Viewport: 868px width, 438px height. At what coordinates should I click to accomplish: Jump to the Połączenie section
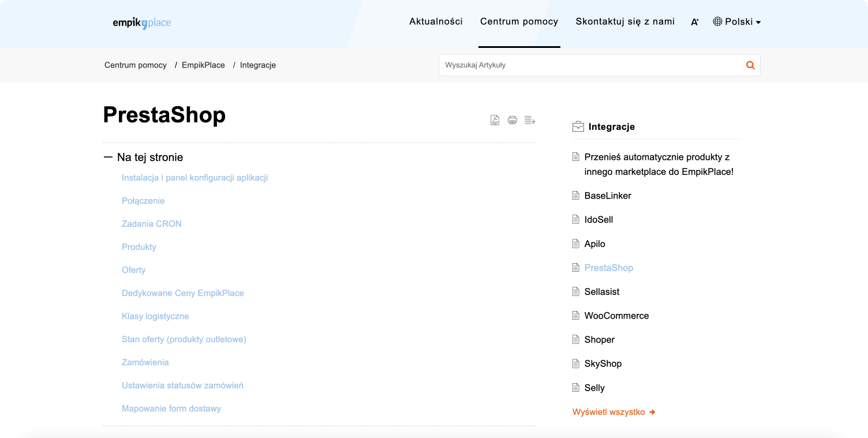pos(143,201)
